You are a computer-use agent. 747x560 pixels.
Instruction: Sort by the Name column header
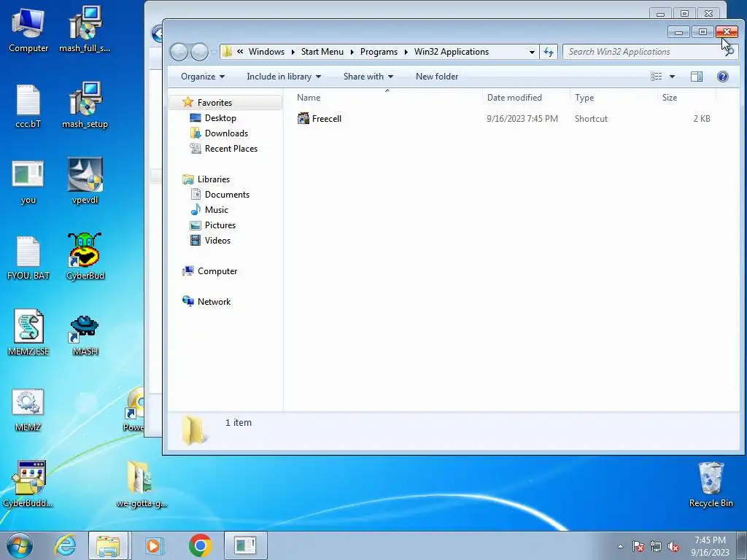pos(387,98)
